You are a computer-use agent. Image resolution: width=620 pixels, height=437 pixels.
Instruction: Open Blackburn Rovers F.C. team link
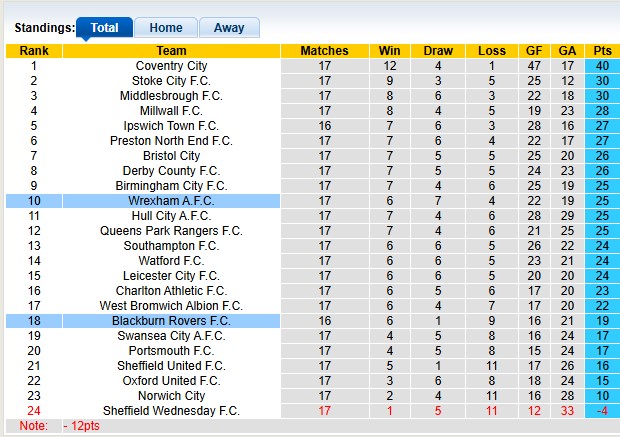point(171,321)
